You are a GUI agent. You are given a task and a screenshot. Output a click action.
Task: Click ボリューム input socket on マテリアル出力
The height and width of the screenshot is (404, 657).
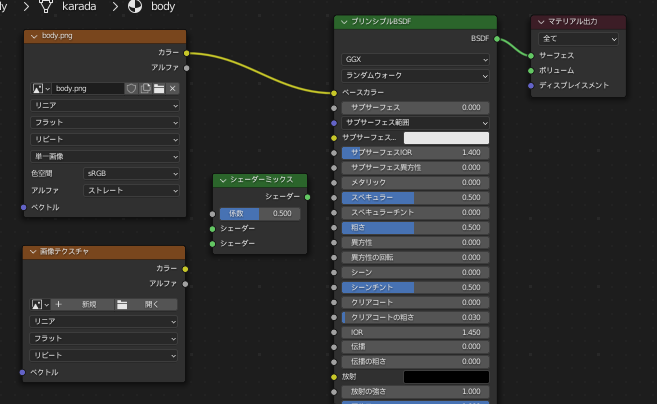[x=531, y=71]
